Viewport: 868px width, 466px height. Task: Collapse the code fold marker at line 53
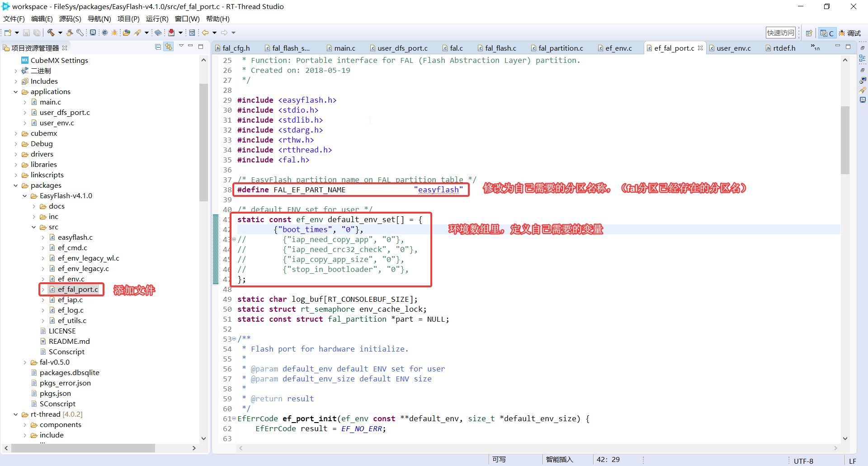click(x=233, y=338)
